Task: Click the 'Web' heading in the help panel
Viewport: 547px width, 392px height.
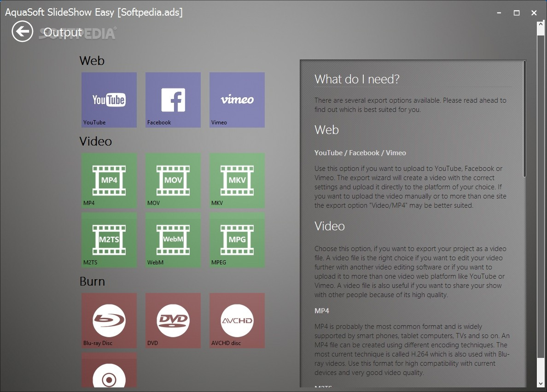Action: [326, 130]
